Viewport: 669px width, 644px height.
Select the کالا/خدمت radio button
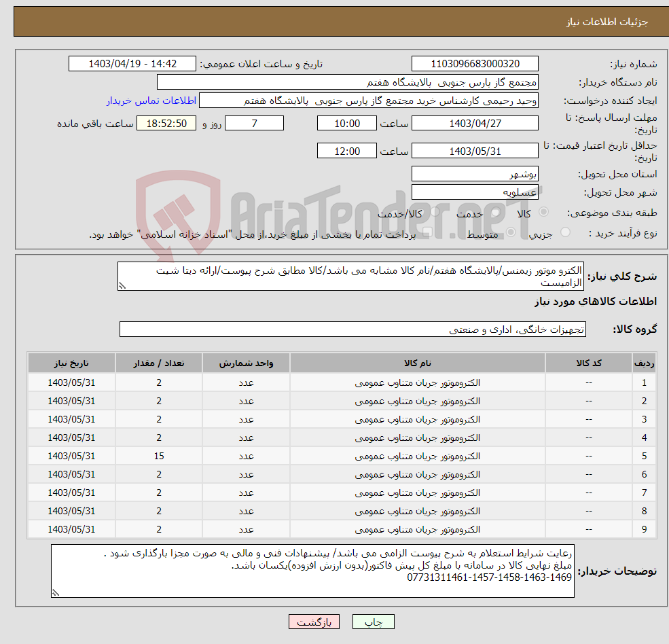click(x=435, y=212)
